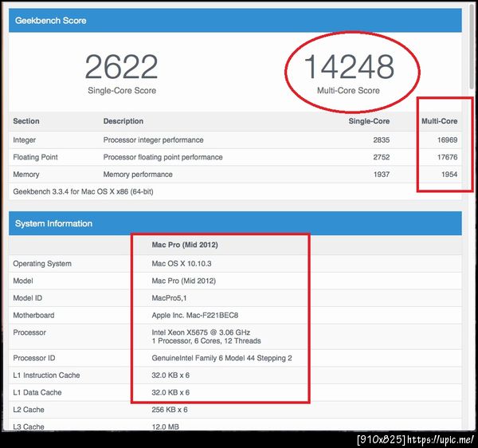Click the Mac OS X 10.10.3 value
Viewport: 478px width, 448px height.
point(182,264)
